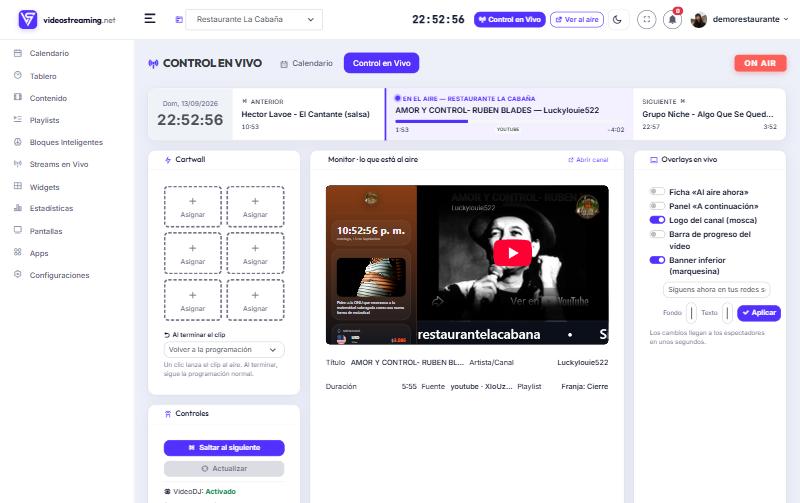This screenshot has height=503, width=800.
Task: Open the Restaurante La Cabaña channel dropdown
Action: click(x=254, y=19)
